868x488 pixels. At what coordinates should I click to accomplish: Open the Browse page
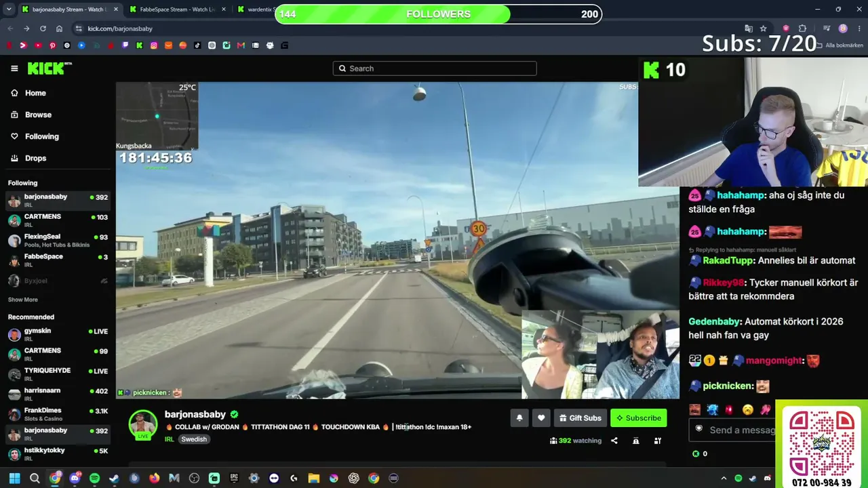pos(38,115)
